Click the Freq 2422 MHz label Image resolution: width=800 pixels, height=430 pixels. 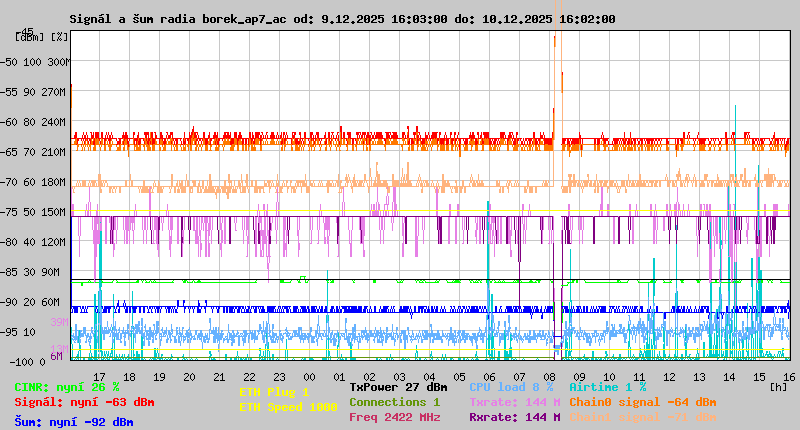(x=394, y=417)
